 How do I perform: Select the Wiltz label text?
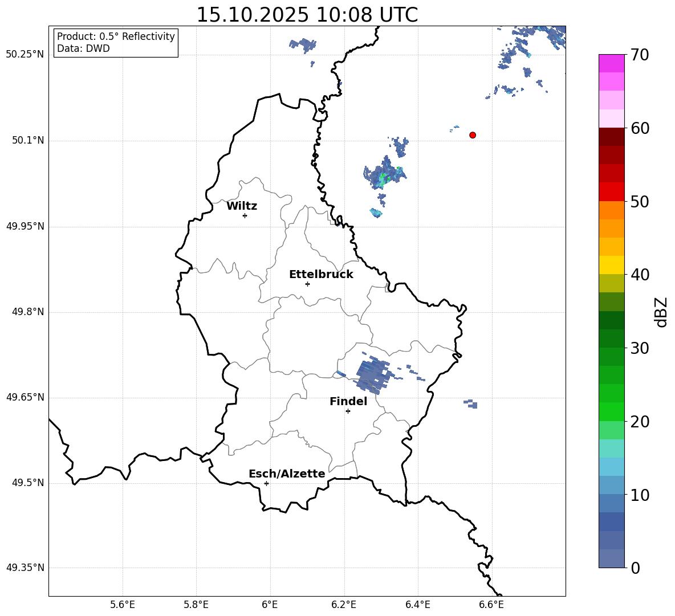[242, 206]
